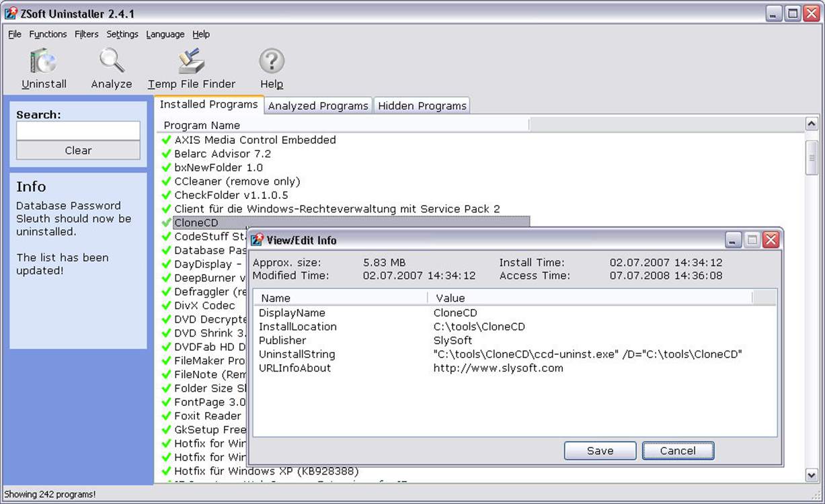Close the View/Edit Info dialog

point(771,240)
